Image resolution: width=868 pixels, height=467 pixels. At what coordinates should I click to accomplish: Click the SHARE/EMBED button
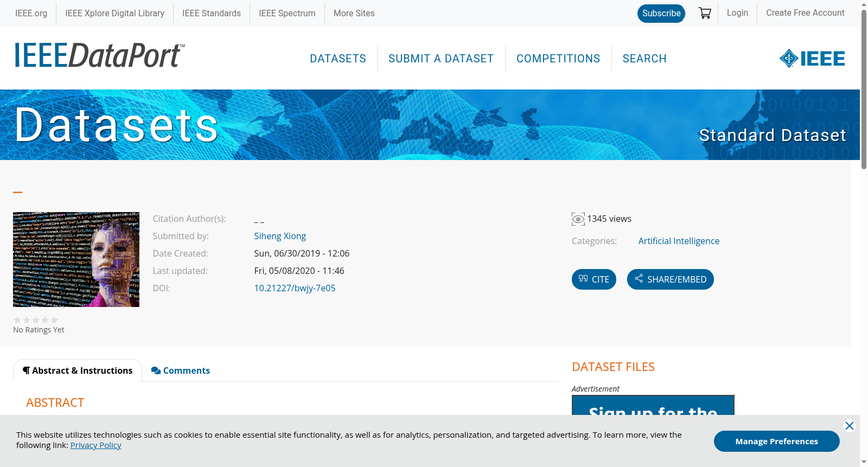click(671, 279)
